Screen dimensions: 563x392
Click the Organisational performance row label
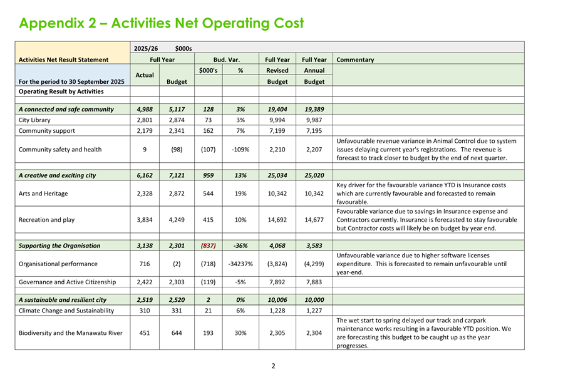pos(56,264)
